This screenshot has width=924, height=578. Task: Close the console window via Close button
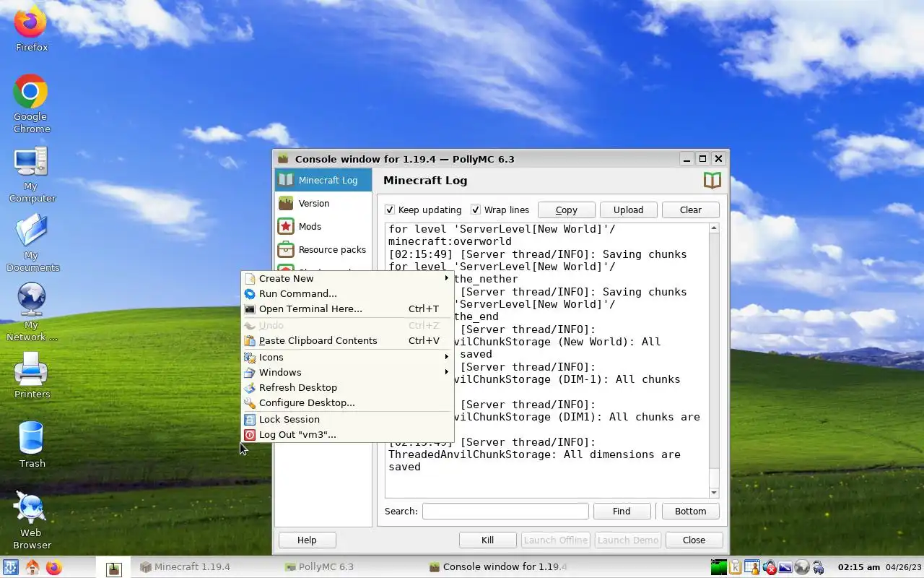[x=694, y=540]
